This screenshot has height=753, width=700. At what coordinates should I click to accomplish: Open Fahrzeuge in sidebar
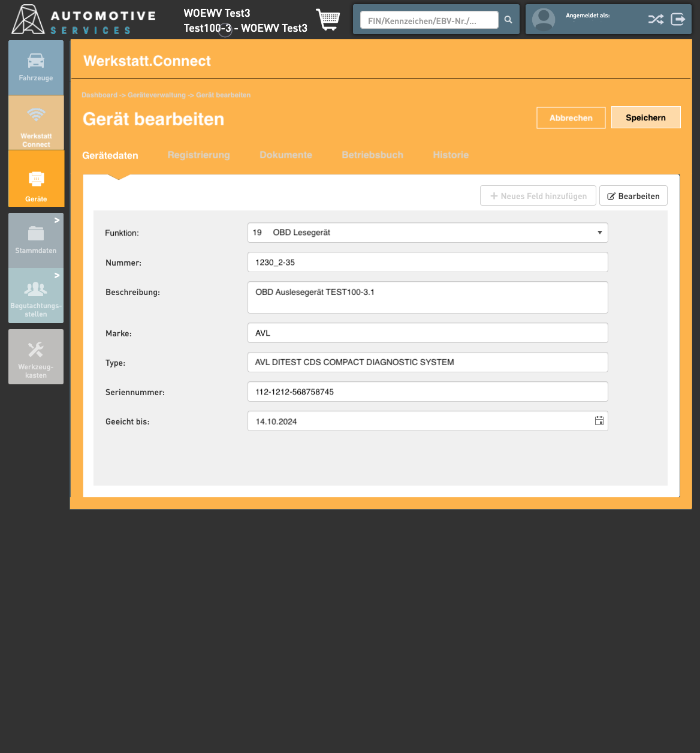pos(36,68)
